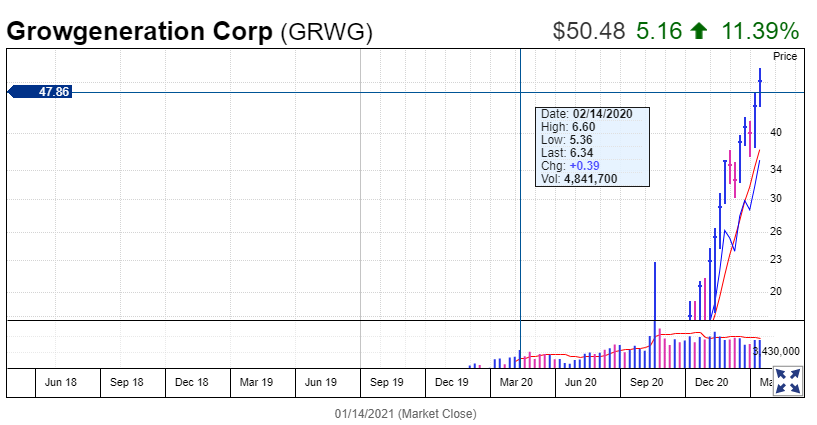
Task: Click the Chg: +0.39 tooltip value
Action: pos(570,166)
